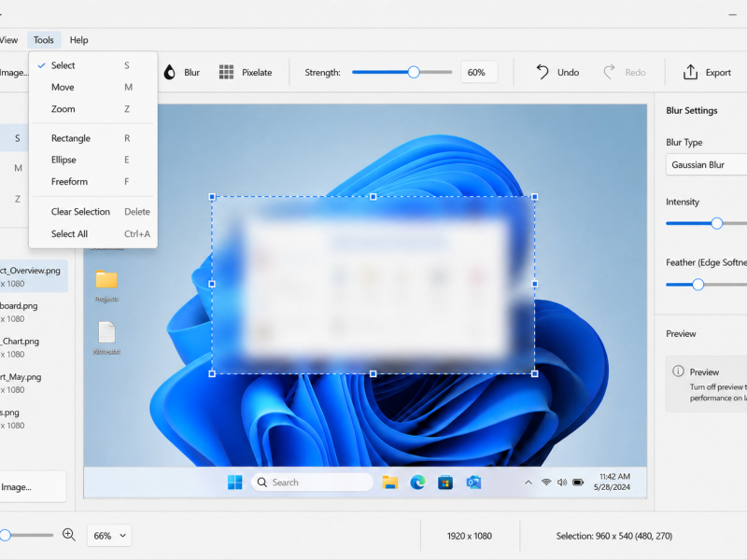
Task: Click the top-left selection corner handle
Action: [x=213, y=197]
